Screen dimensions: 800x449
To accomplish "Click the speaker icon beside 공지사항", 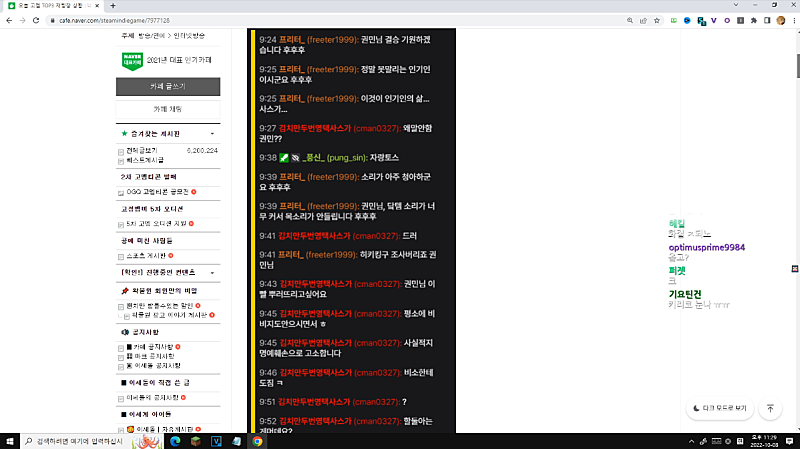I will tap(125, 332).
